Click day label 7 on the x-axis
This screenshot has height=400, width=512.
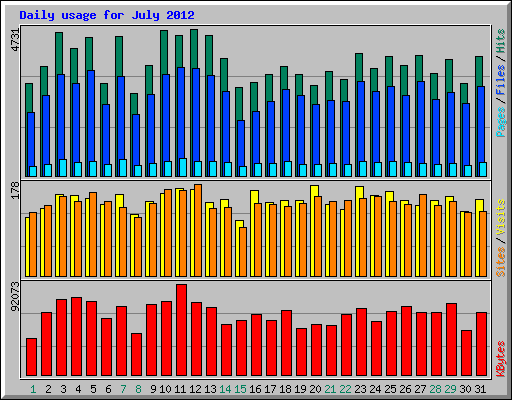pyautogui.click(x=123, y=389)
